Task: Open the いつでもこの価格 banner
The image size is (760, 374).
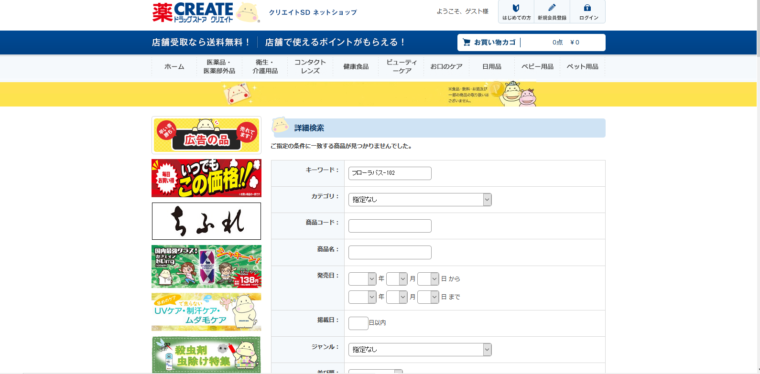Action: pos(206,178)
